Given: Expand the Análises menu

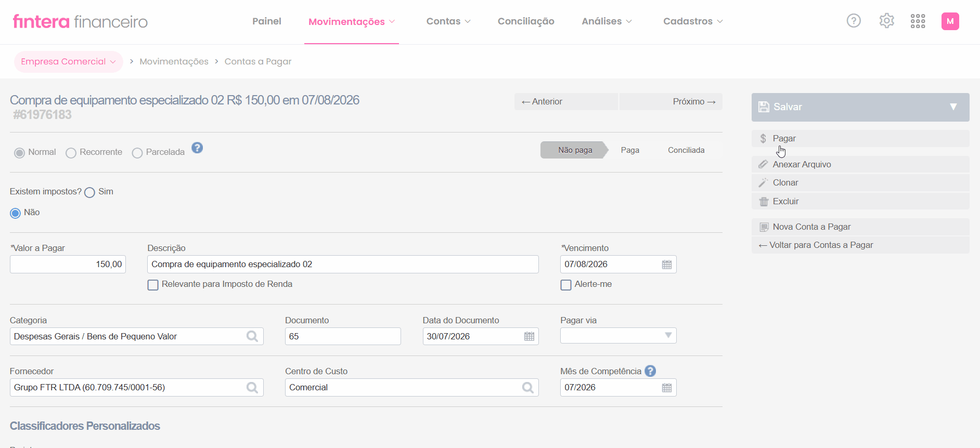Looking at the screenshot, I should pyautogui.click(x=607, y=21).
